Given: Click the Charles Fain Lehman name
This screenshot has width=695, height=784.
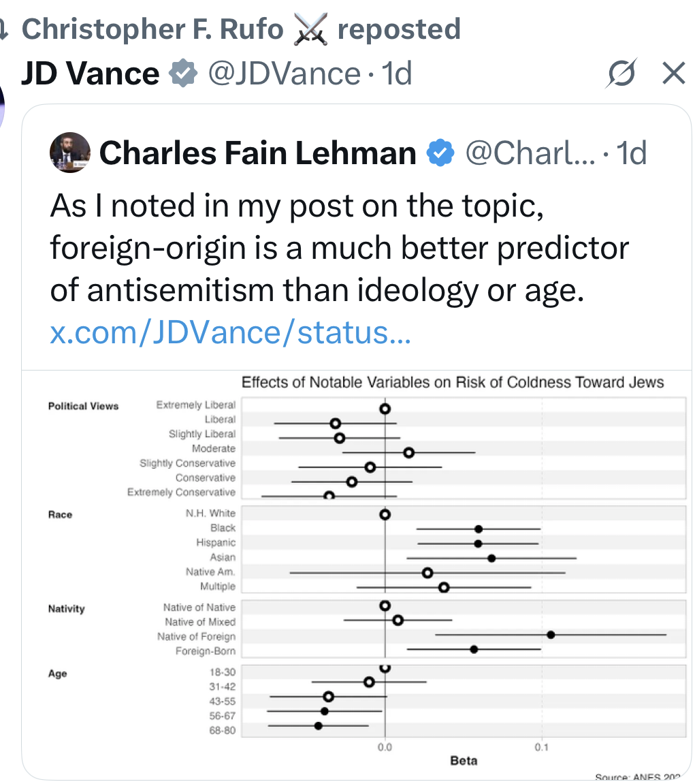Looking at the screenshot, I should click(x=257, y=154).
